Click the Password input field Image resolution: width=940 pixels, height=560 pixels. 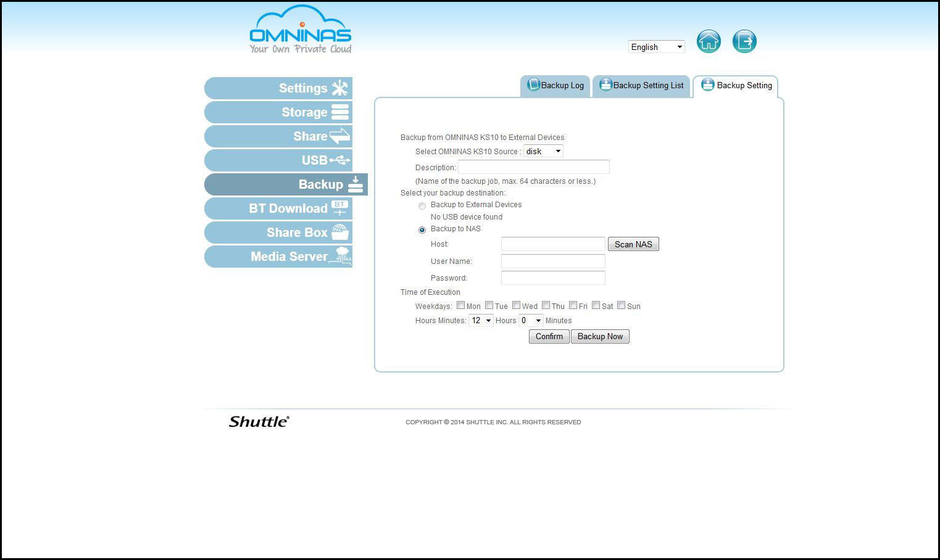(x=553, y=278)
